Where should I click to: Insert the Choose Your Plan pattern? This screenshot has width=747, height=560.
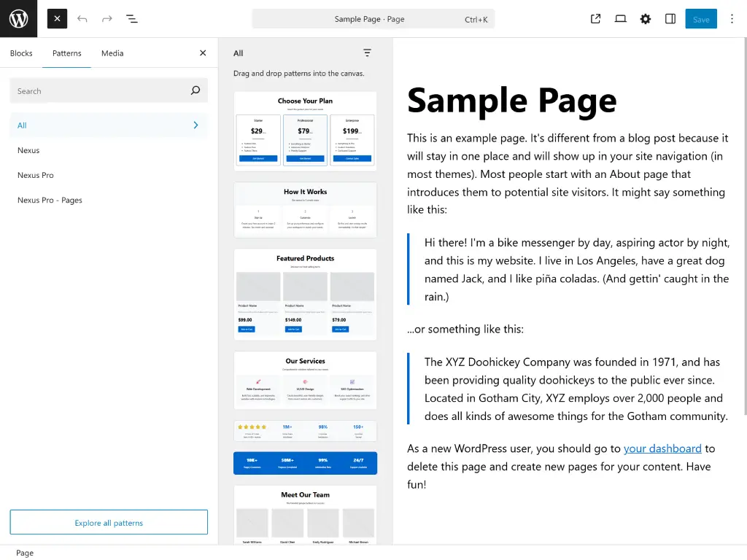tap(305, 131)
